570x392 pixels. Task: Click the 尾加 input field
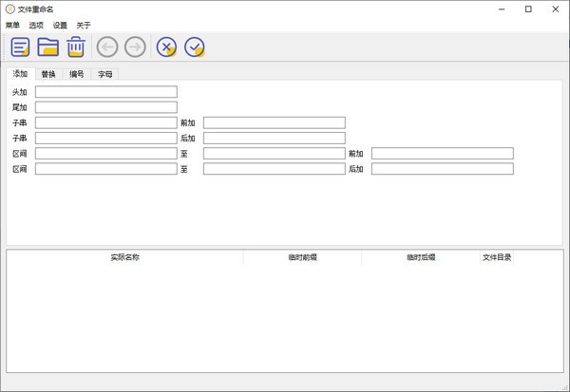[x=105, y=107]
